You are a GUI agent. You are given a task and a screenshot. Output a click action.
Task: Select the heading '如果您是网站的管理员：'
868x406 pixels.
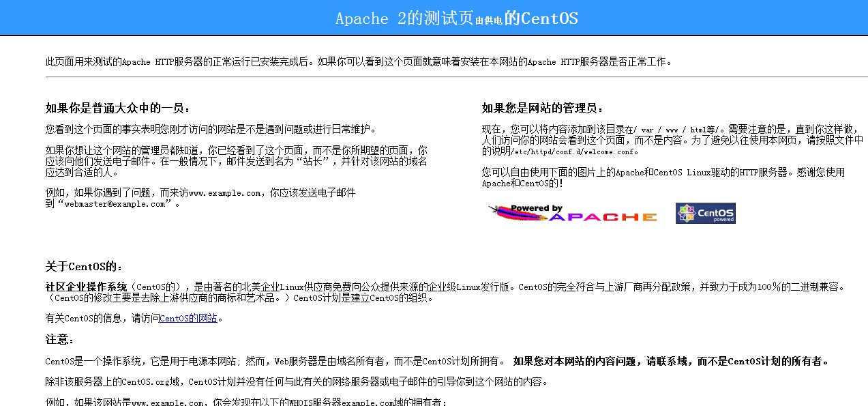[x=543, y=108]
